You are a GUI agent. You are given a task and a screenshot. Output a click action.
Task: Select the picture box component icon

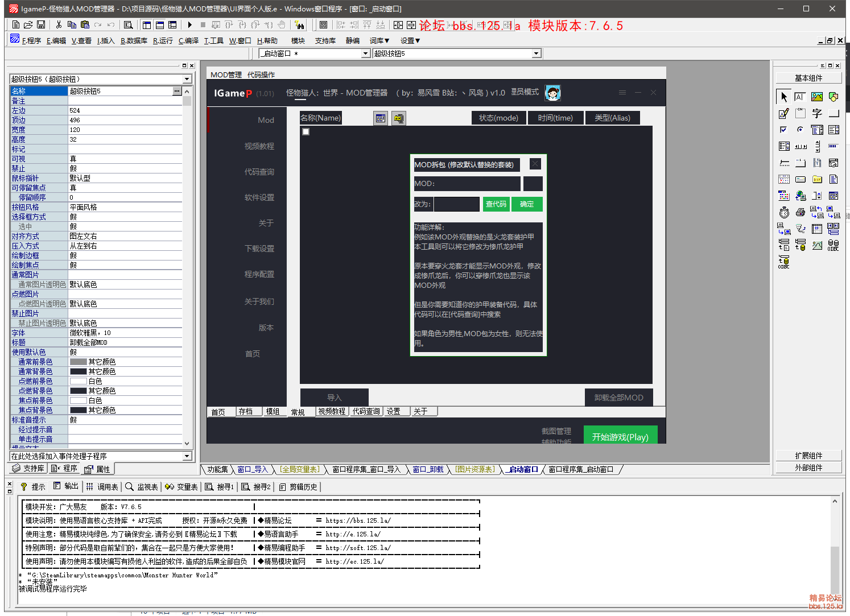817,97
